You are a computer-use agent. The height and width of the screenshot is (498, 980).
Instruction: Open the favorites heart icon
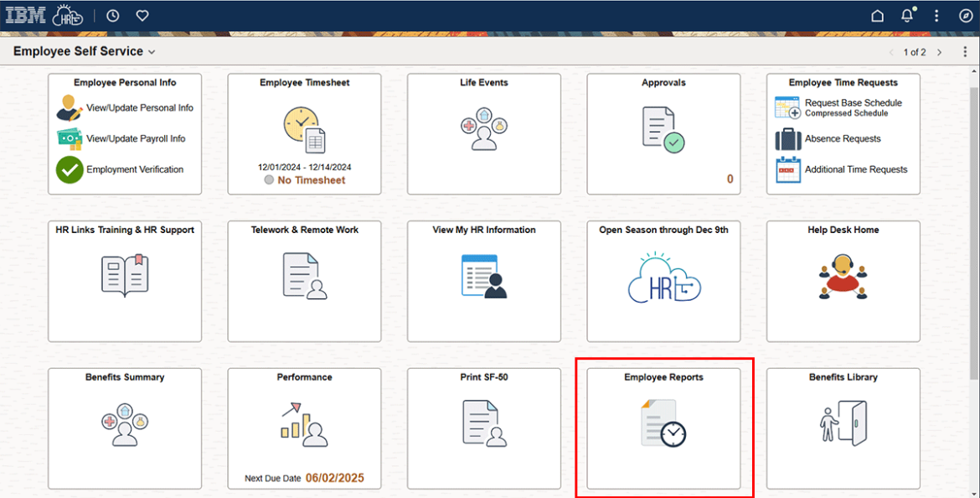coord(142,14)
